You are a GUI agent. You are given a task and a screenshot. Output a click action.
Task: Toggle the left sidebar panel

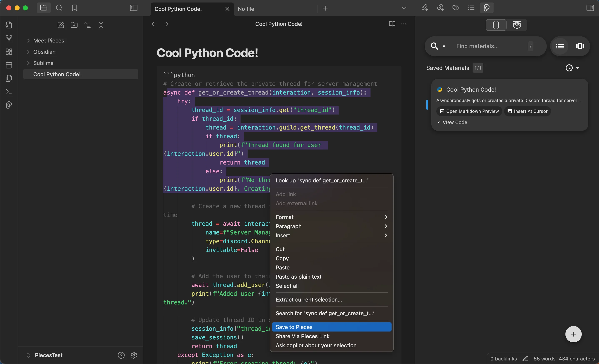[134, 8]
